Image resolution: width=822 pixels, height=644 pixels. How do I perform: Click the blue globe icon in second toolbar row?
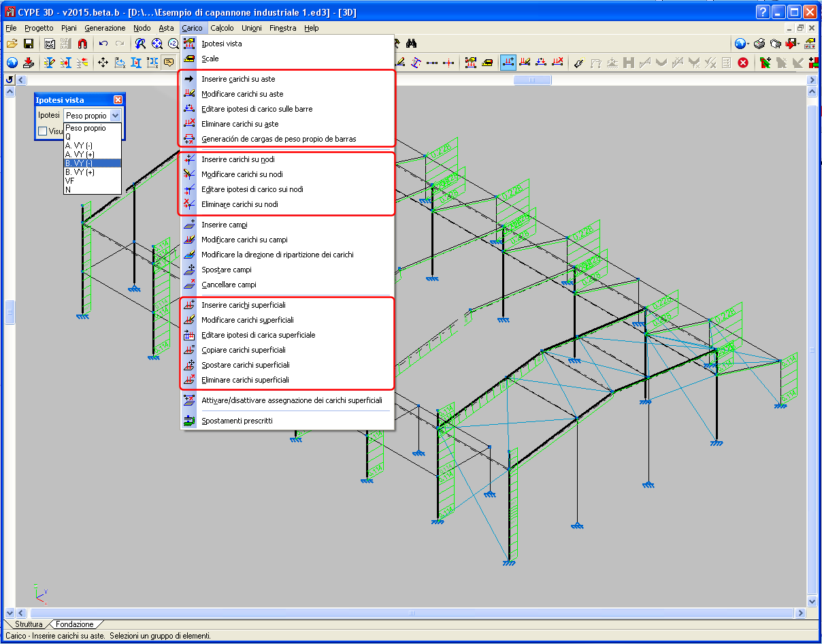[12, 63]
